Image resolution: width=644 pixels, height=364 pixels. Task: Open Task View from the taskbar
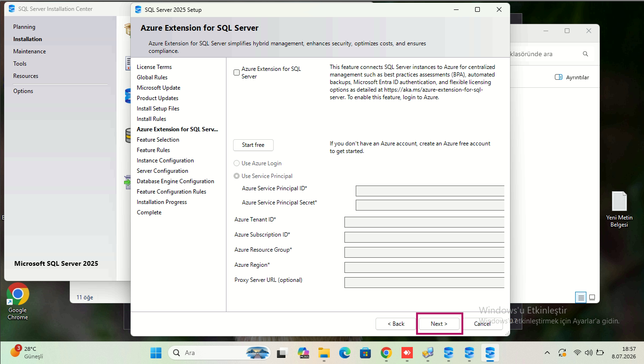[282, 353]
